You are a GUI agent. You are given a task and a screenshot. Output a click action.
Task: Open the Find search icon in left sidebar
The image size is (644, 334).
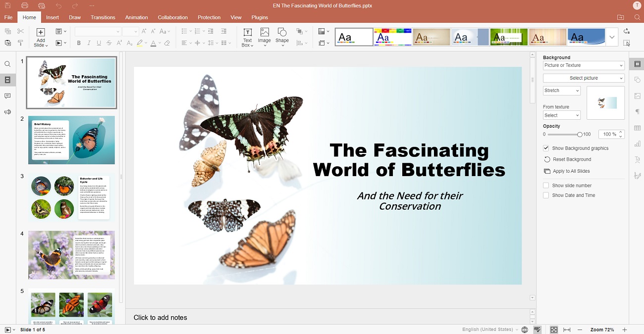pyautogui.click(x=7, y=64)
